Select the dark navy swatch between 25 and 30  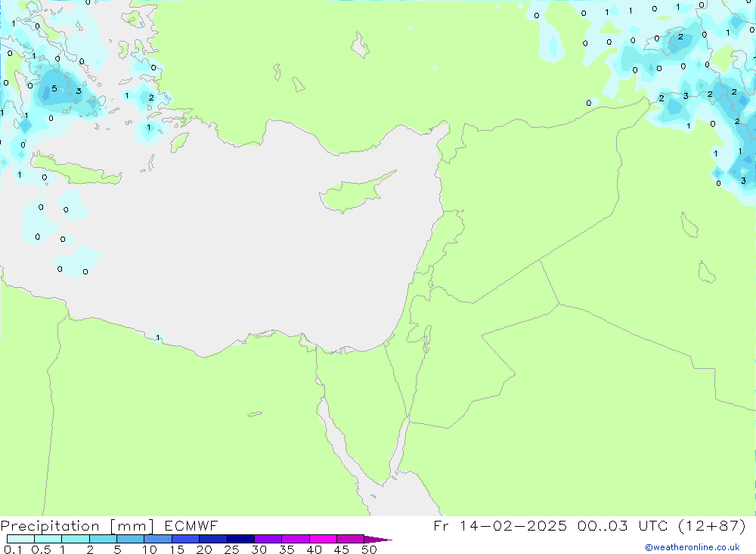[240, 539]
